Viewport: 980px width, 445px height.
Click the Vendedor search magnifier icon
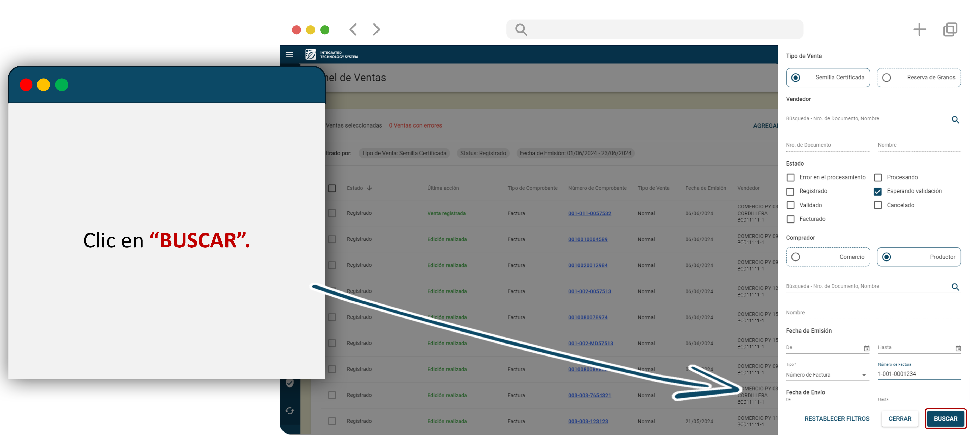[955, 120]
